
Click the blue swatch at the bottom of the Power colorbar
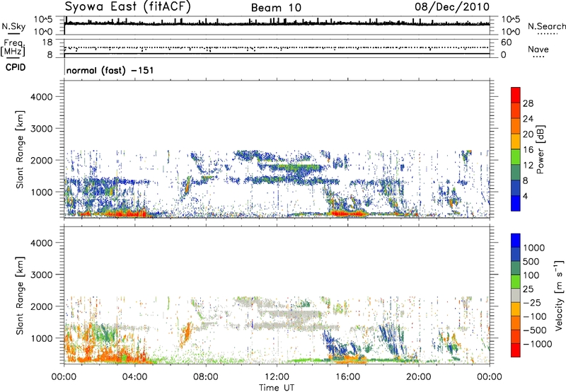click(x=516, y=203)
